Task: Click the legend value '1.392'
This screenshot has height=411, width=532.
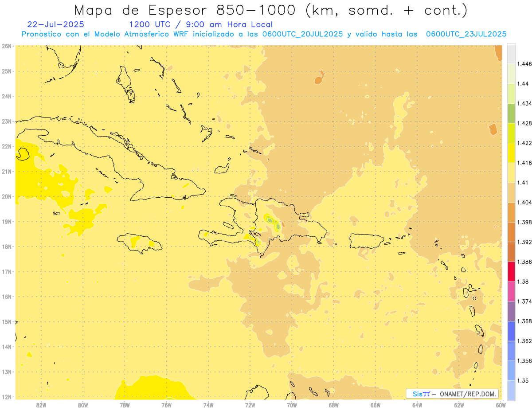Action: [524, 242]
